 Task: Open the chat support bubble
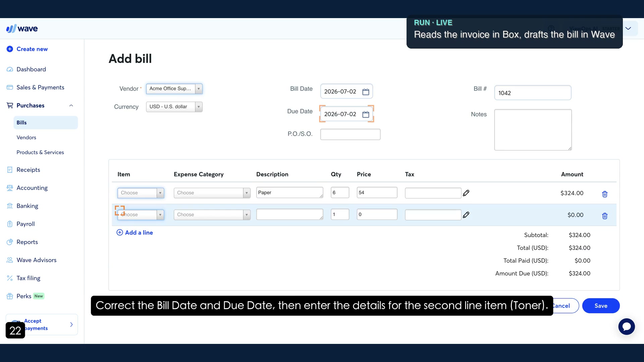[x=627, y=326]
